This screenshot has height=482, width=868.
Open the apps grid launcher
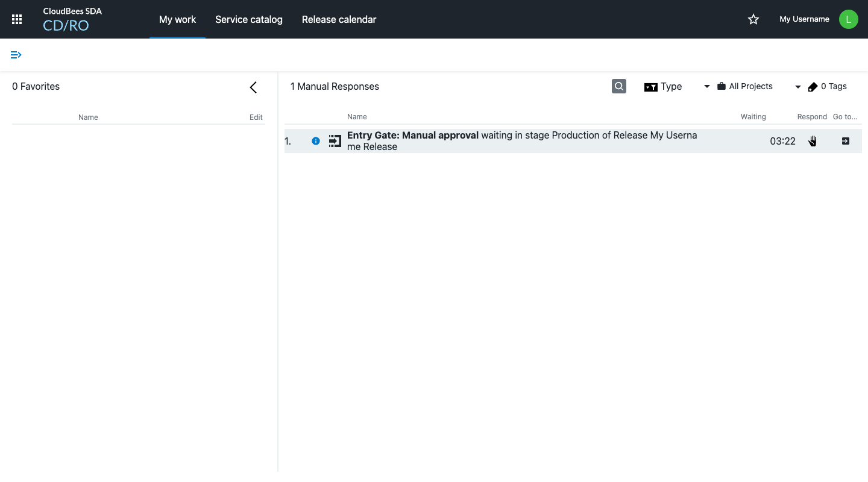point(17,19)
